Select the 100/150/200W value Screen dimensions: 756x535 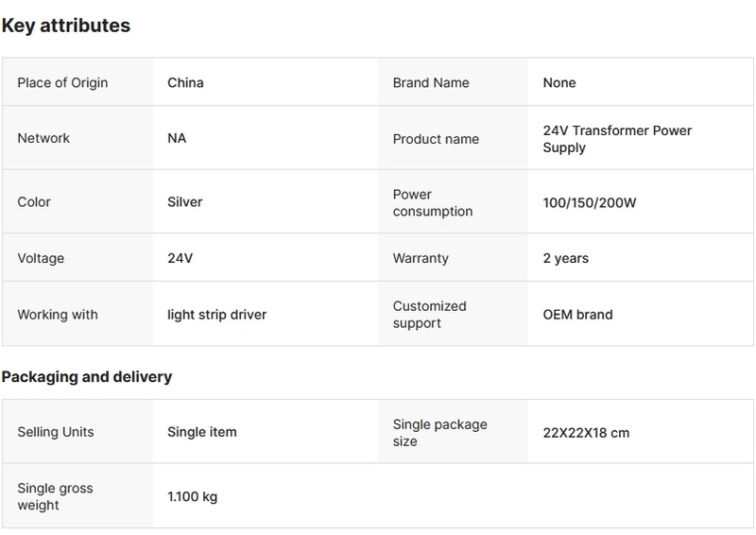[588, 202]
